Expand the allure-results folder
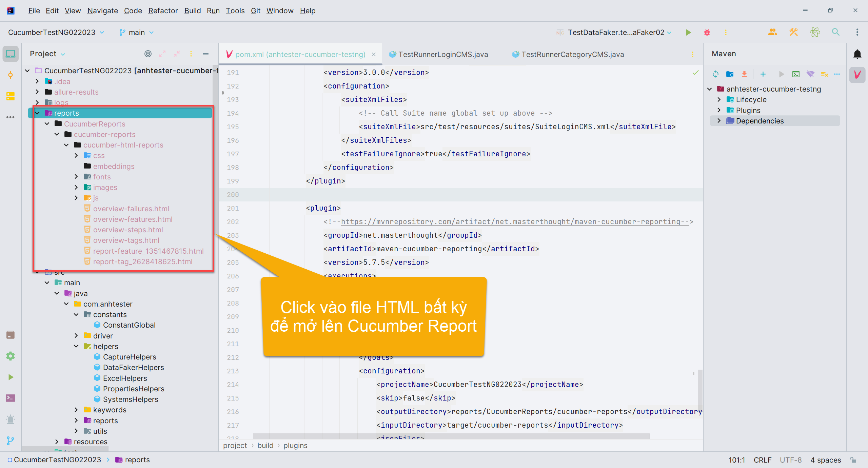 pyautogui.click(x=37, y=92)
